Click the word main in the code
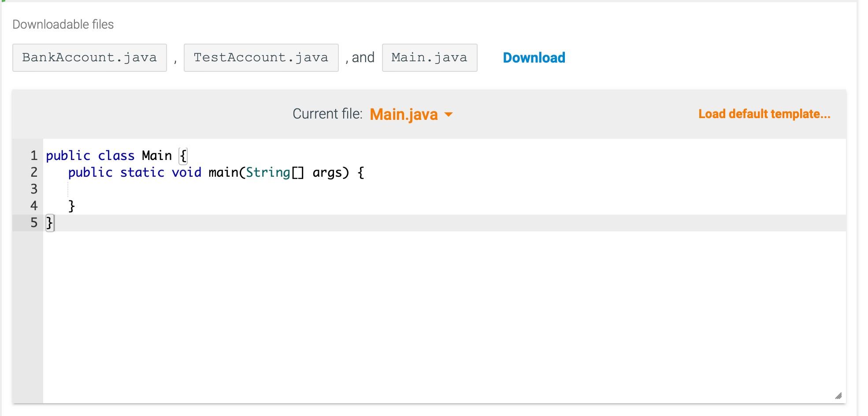The height and width of the screenshot is (416, 868). [x=223, y=172]
